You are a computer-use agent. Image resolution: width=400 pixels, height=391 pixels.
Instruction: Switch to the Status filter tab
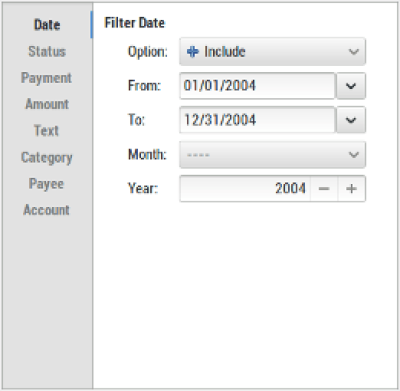(47, 51)
